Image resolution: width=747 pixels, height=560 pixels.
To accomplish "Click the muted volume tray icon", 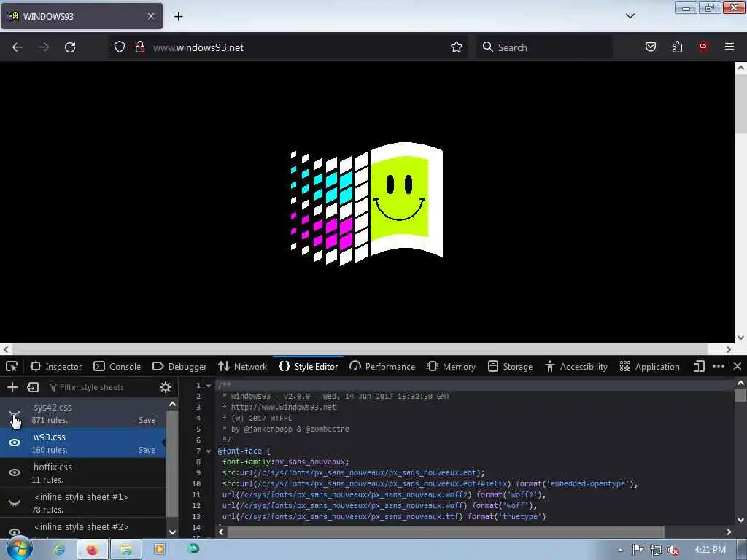I will (673, 550).
